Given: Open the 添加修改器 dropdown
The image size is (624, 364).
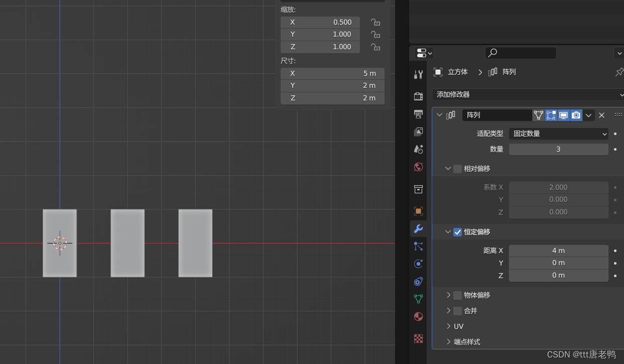Looking at the screenshot, I should tap(528, 94).
